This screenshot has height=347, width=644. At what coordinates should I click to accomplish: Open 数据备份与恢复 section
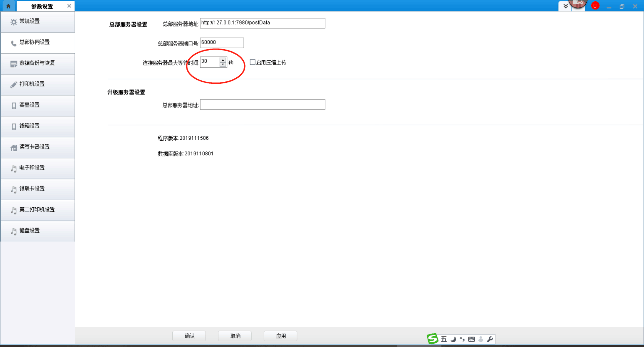(x=38, y=64)
